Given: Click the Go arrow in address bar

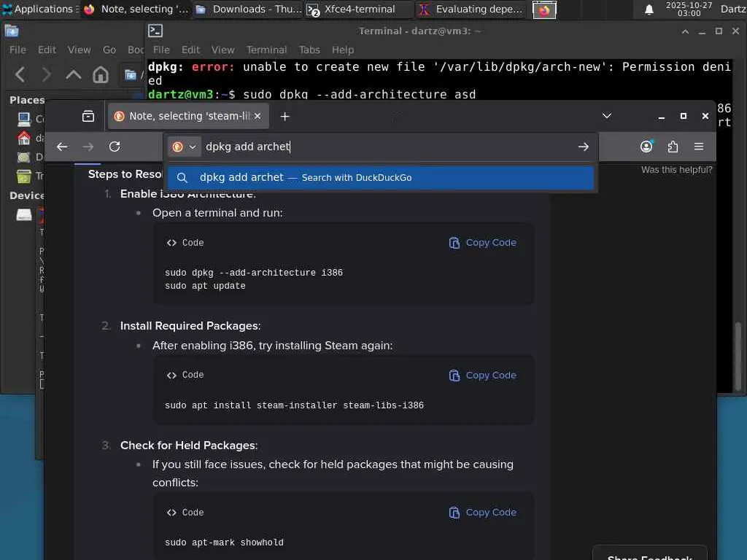Looking at the screenshot, I should point(584,147).
